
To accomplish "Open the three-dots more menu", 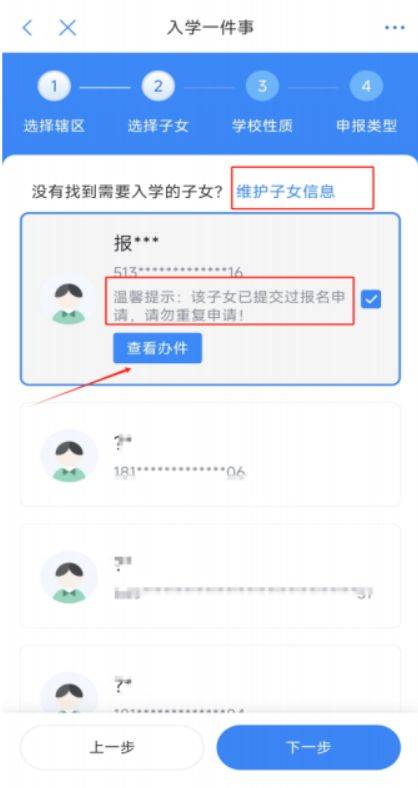I will [394, 28].
